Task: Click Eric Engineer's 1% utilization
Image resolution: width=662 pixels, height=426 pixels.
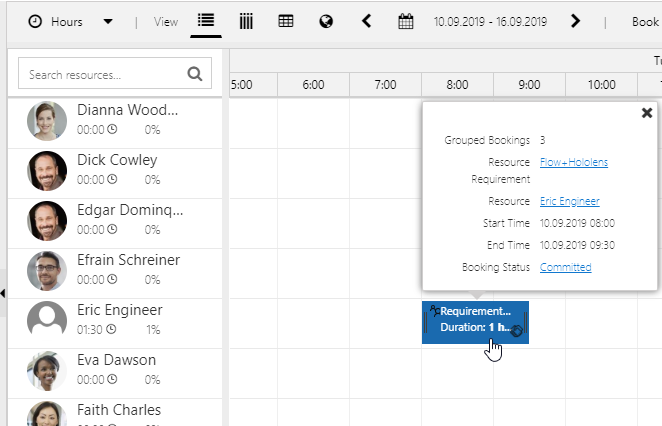Action: click(x=153, y=330)
